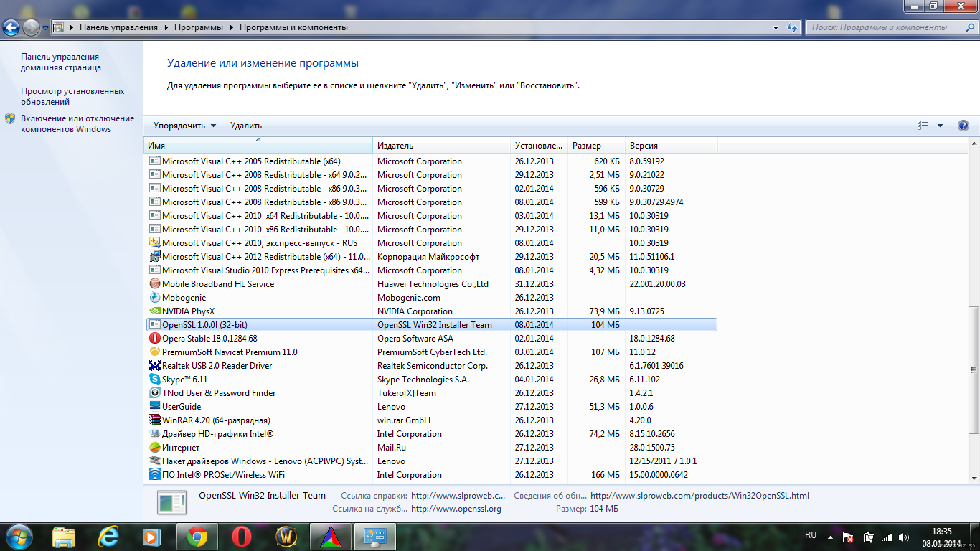Open Windows Media Player taskbar icon
This screenshot has height=551, width=980.
pyautogui.click(x=151, y=536)
